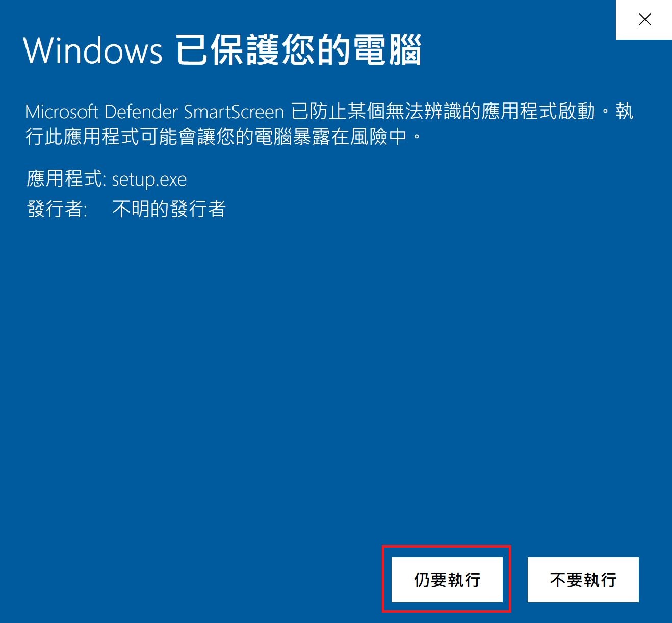Screen dimensions: 672x623
Task: Click 已防止某個無法辨識的應用程式啟動 in the warning
Action: point(443,111)
